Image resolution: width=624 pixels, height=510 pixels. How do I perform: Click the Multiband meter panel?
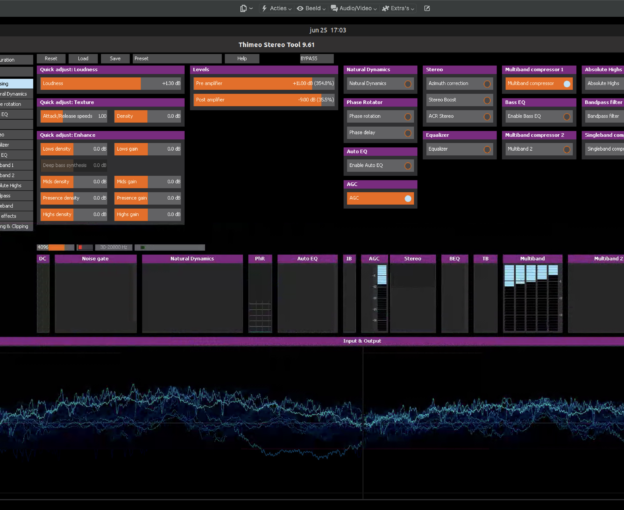pyautogui.click(x=532, y=294)
